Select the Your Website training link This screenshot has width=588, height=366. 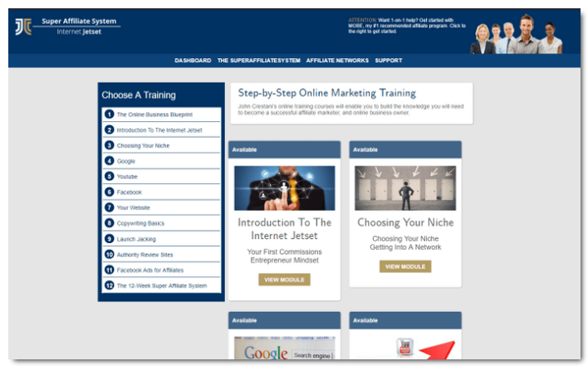click(133, 207)
